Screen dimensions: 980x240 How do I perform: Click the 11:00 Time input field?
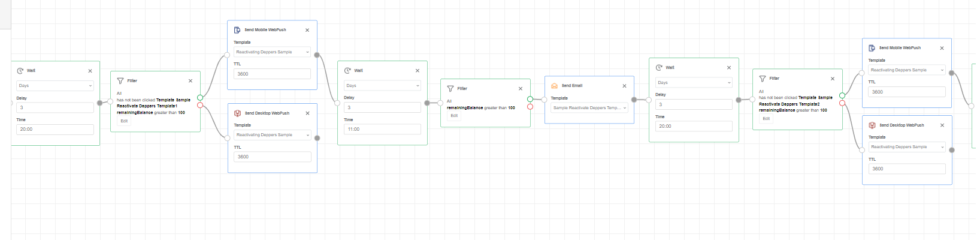[382, 129]
